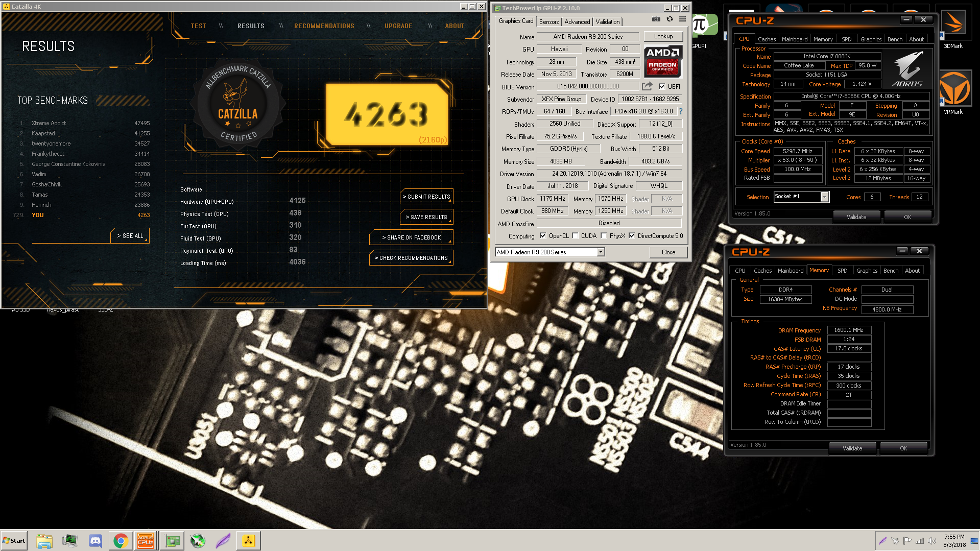Switch to Aorus CPU-Z taskbar button
Screen dimensions: 980x551
click(x=146, y=541)
